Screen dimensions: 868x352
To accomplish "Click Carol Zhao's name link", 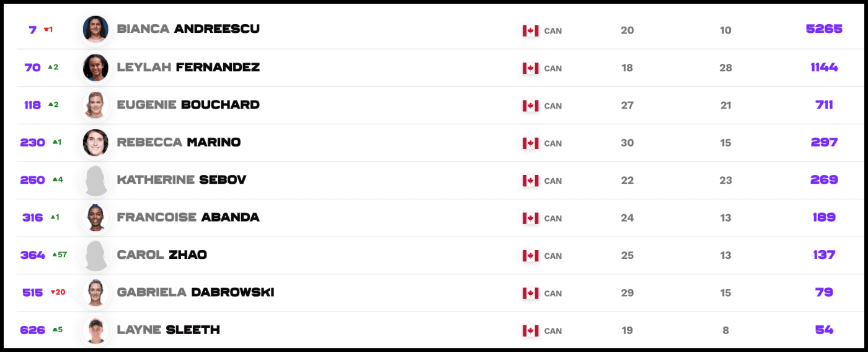I will (162, 255).
